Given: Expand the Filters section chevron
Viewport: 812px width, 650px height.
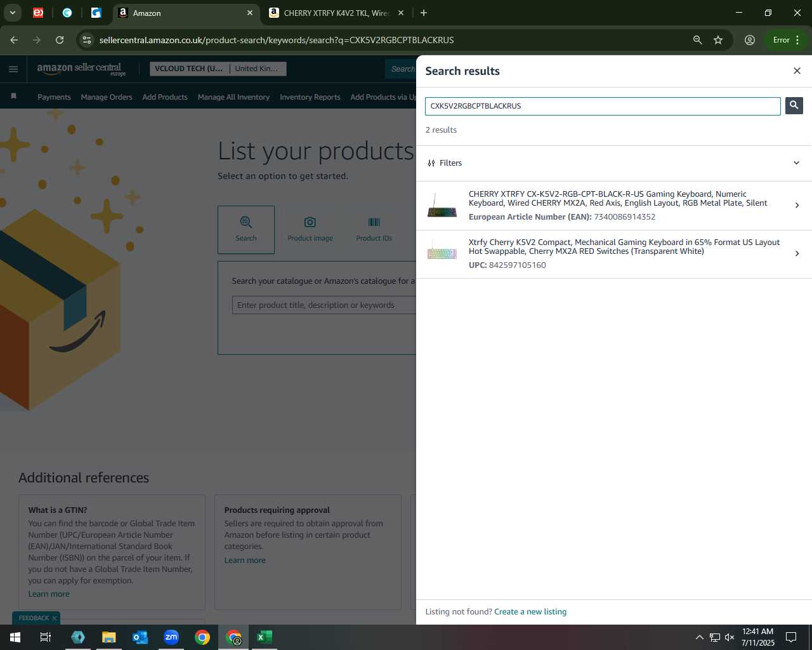Looking at the screenshot, I should (797, 163).
